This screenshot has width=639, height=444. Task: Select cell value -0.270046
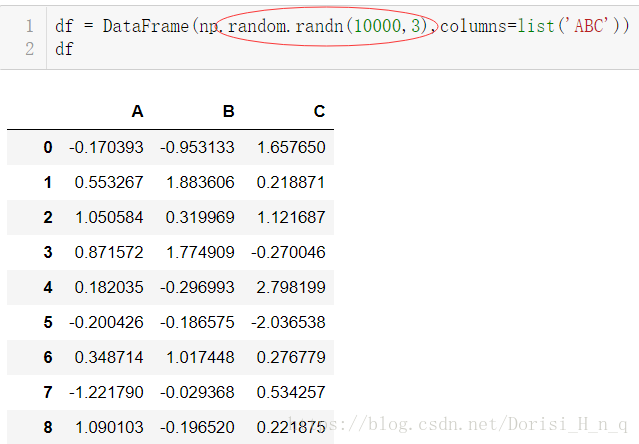(288, 252)
